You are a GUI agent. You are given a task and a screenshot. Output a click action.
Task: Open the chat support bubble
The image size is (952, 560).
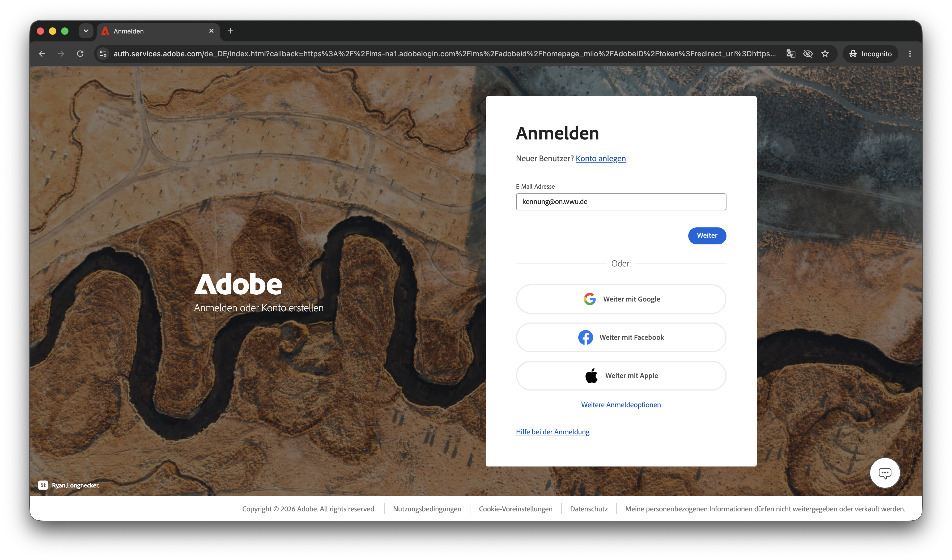(885, 473)
